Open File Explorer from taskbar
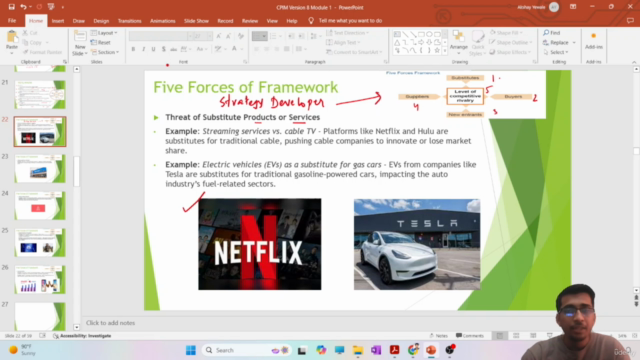Viewport: 640px width, 360px height. tap(358, 350)
